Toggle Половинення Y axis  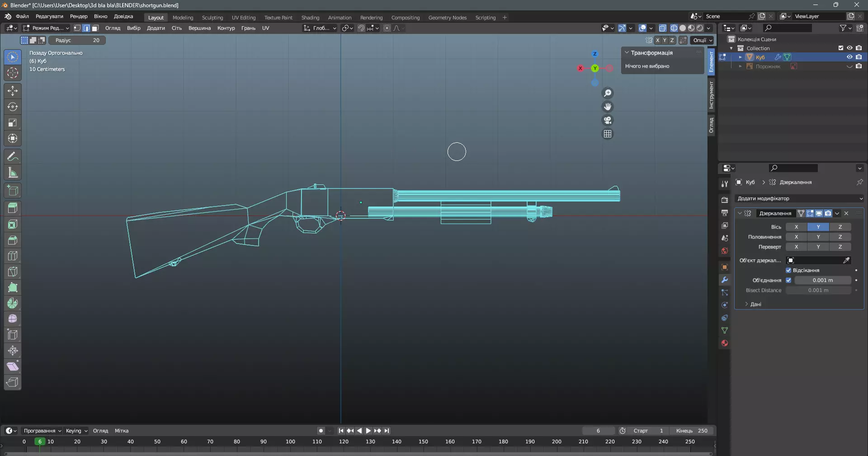tap(818, 237)
